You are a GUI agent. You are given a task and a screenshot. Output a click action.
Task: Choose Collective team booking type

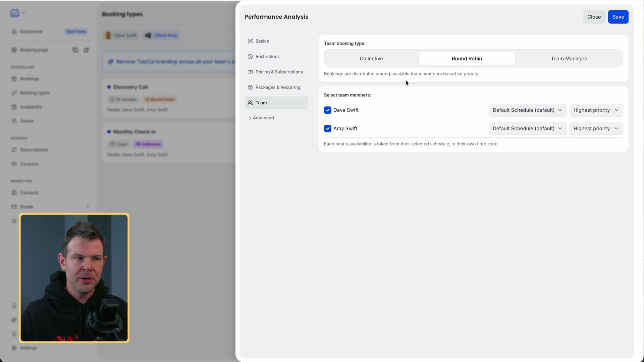[371, 58]
